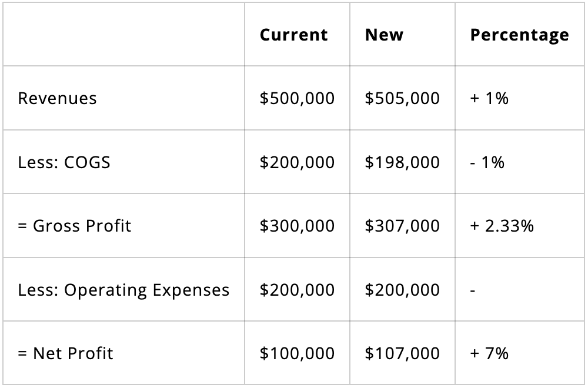
Task: Click the current Net Profit value $100,000
Action: 297,353
